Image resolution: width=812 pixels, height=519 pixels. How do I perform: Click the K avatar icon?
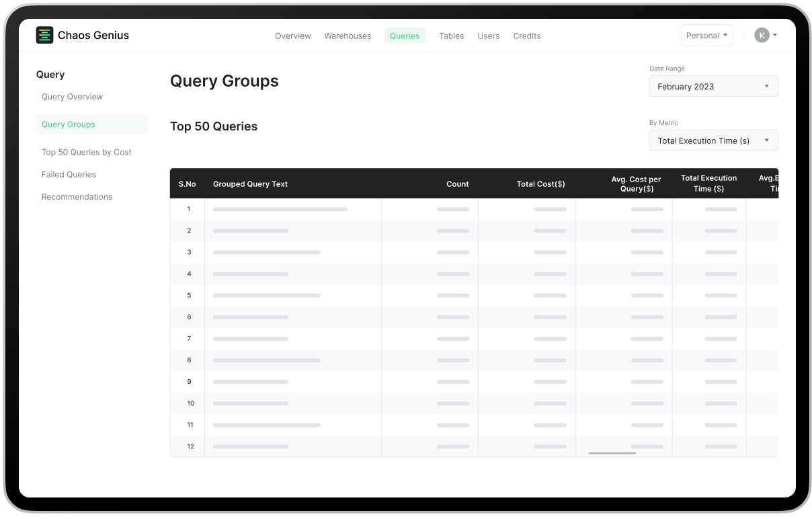pos(760,35)
